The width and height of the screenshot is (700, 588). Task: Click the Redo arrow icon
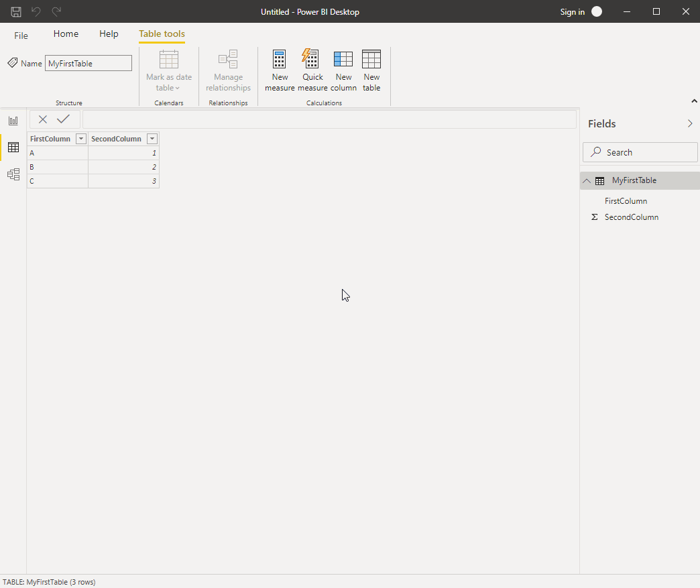[56, 11]
